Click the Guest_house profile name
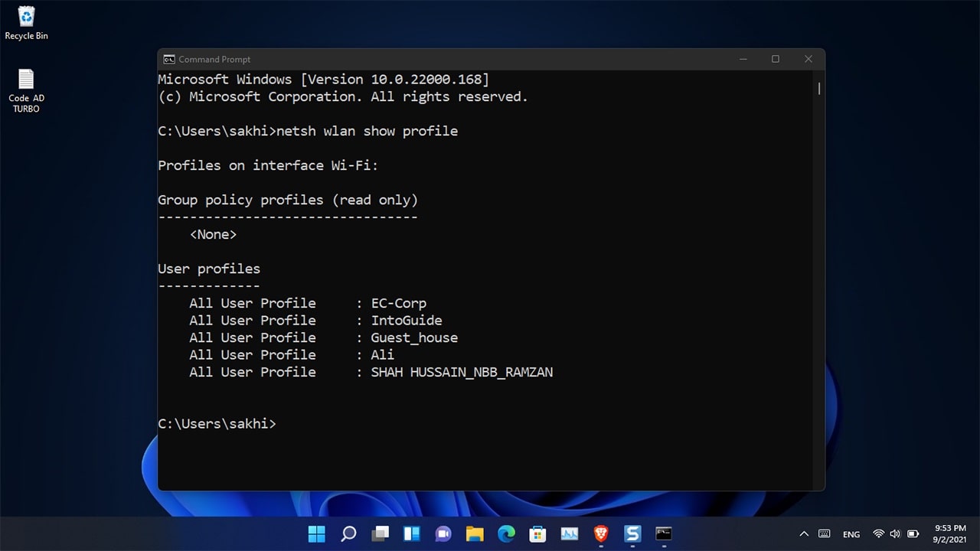The image size is (980, 551). tap(414, 337)
